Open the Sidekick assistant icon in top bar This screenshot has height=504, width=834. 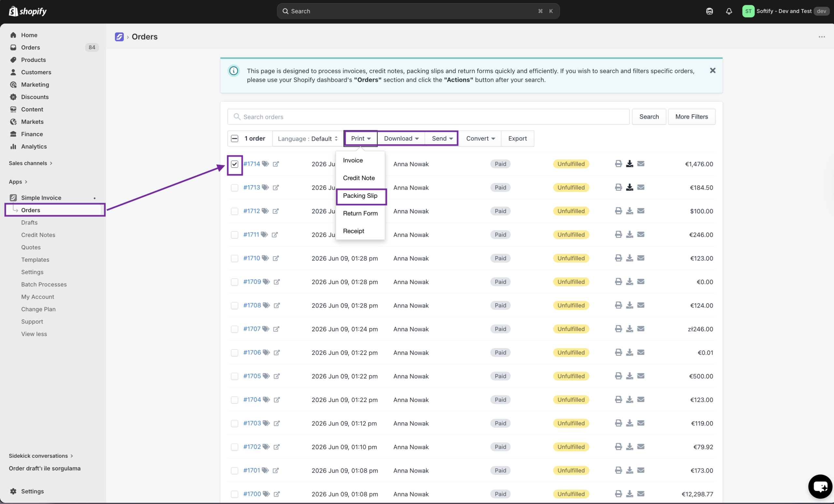[x=710, y=11]
